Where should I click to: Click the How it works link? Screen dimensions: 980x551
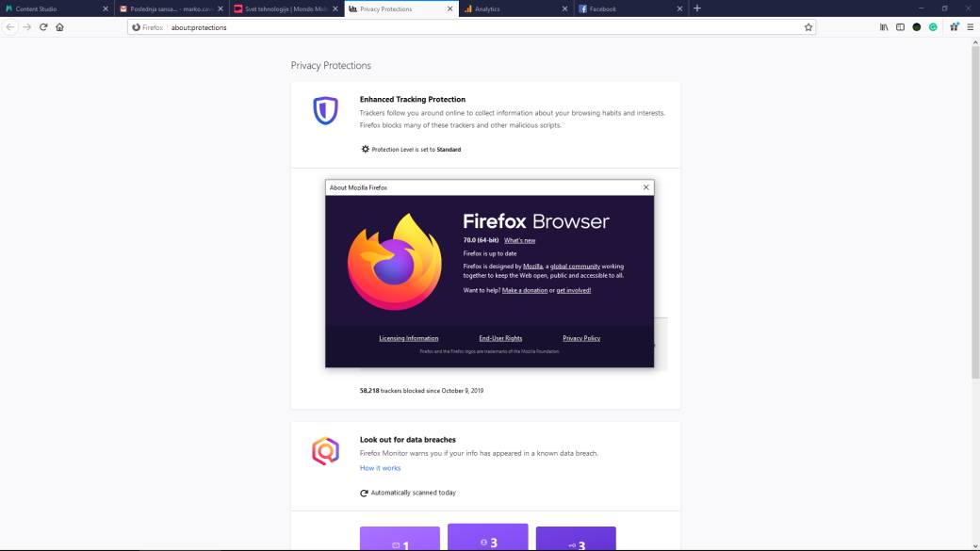tap(380, 467)
